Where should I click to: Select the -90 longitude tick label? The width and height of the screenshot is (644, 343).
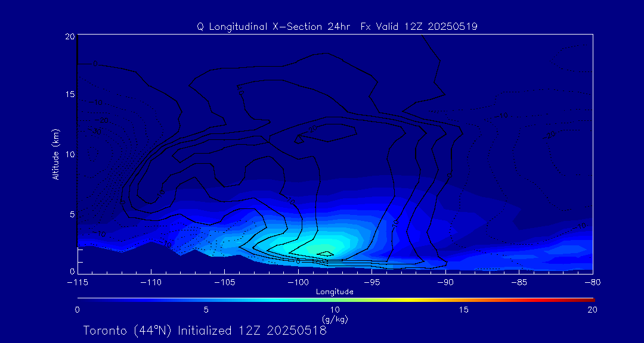point(445,282)
